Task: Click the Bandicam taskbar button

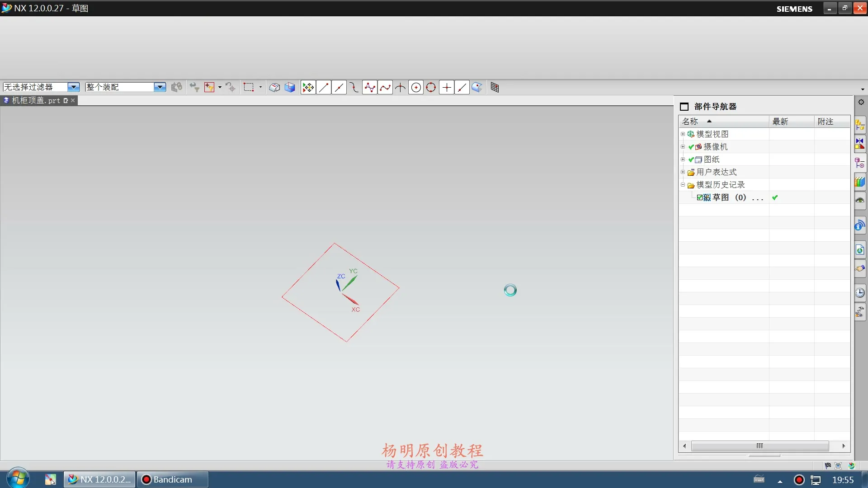Action: (x=172, y=479)
